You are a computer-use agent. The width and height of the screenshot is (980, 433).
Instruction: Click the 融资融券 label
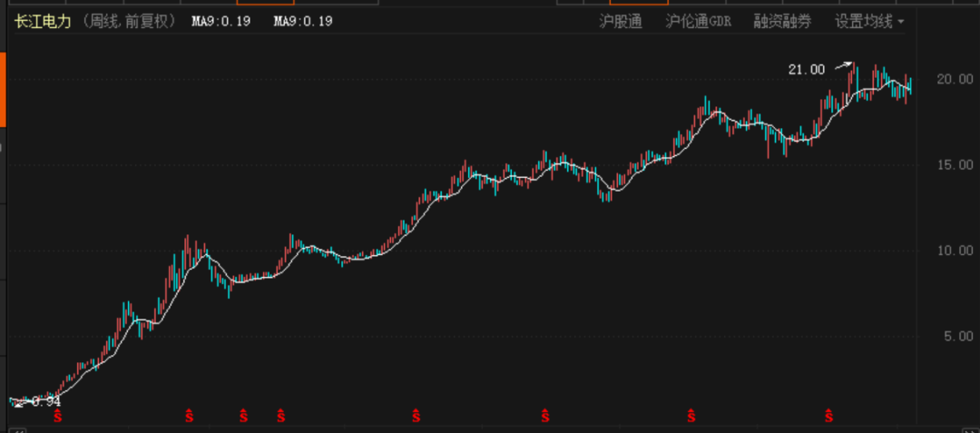tap(782, 22)
